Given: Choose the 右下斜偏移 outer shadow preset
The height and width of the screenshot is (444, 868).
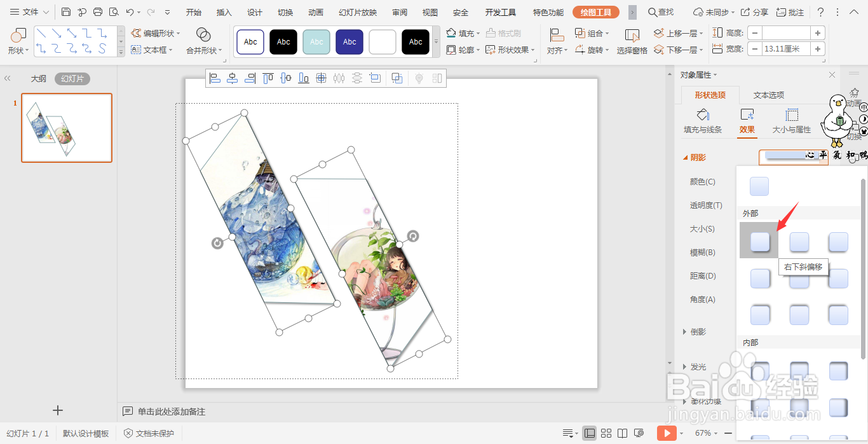Looking at the screenshot, I should (x=760, y=241).
